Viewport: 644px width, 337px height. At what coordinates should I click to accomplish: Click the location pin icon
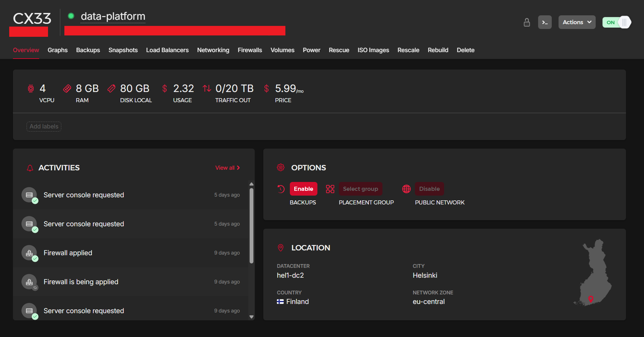coord(281,248)
